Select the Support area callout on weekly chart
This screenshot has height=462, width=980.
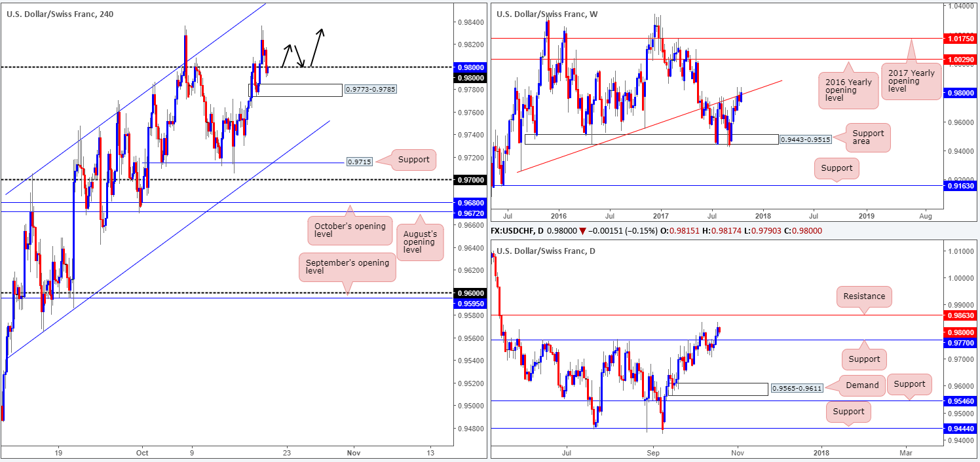867,137
